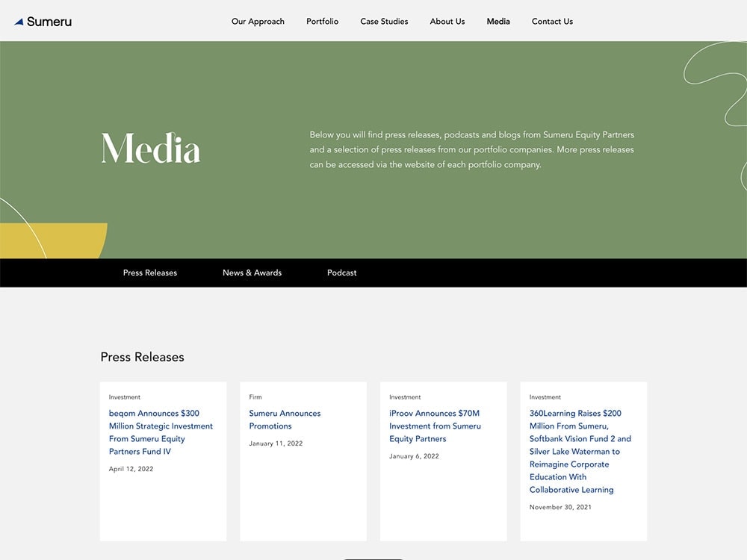This screenshot has width=747, height=560.
Task: Open the Sumeru Announces Promotions press release
Action: pyautogui.click(x=285, y=420)
